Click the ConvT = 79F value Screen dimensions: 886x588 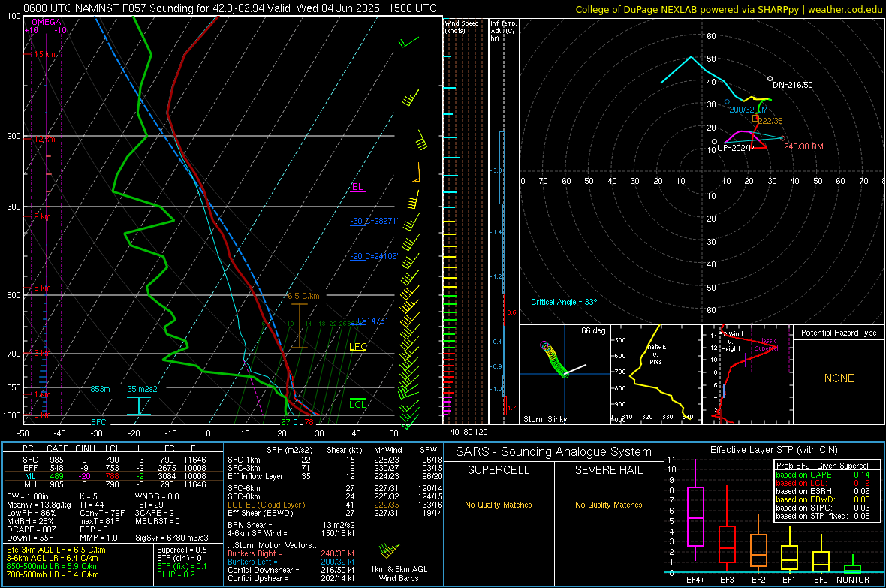click(102, 514)
